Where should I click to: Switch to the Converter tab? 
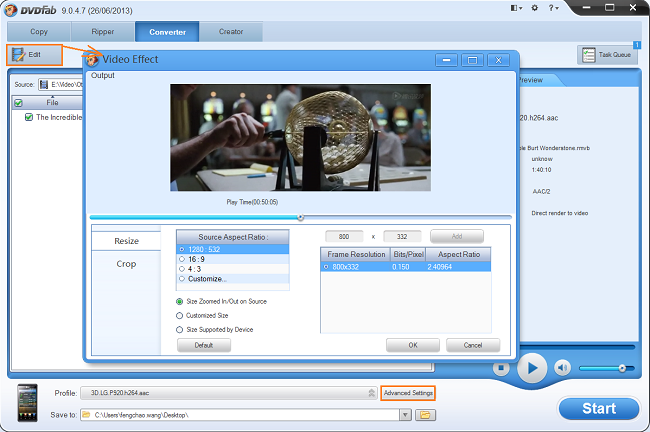[x=167, y=32]
